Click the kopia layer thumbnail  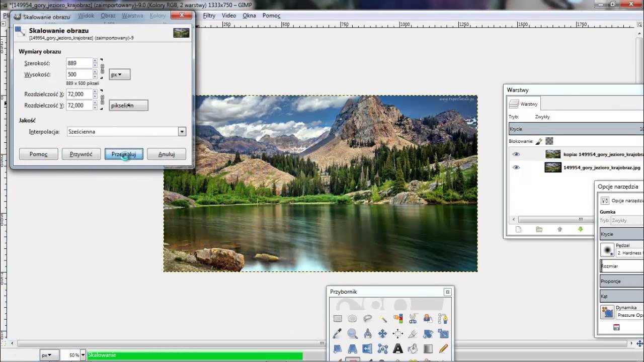coord(553,154)
